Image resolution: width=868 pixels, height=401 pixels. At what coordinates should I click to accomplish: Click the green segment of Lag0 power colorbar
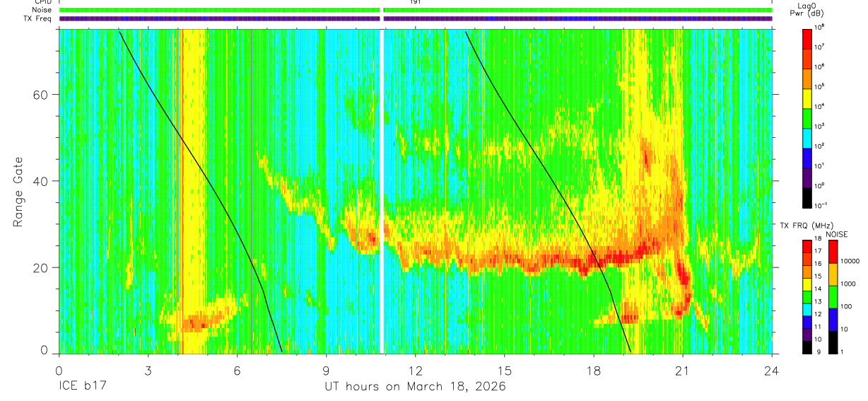click(807, 117)
